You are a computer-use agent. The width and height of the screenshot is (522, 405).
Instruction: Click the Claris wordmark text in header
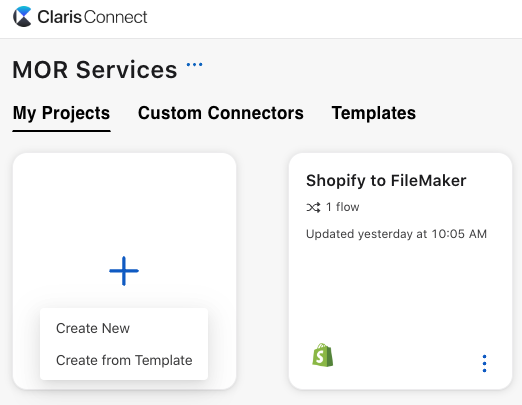59,17
